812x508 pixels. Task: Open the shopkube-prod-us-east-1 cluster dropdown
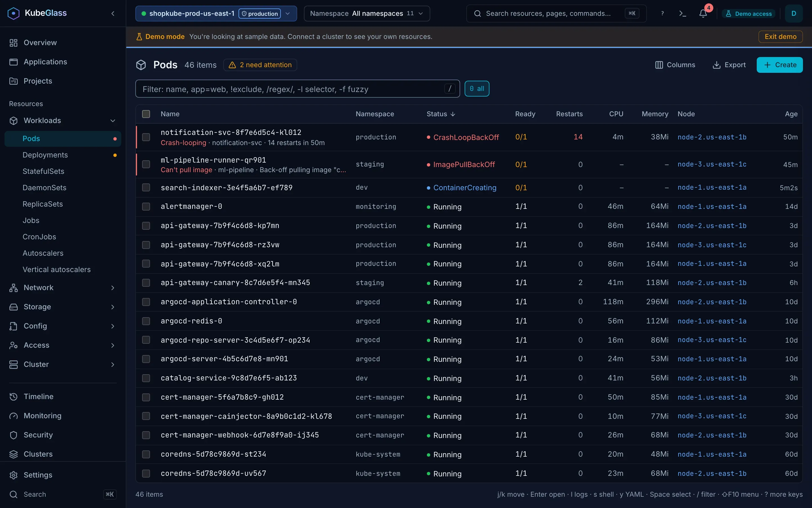[x=216, y=14]
